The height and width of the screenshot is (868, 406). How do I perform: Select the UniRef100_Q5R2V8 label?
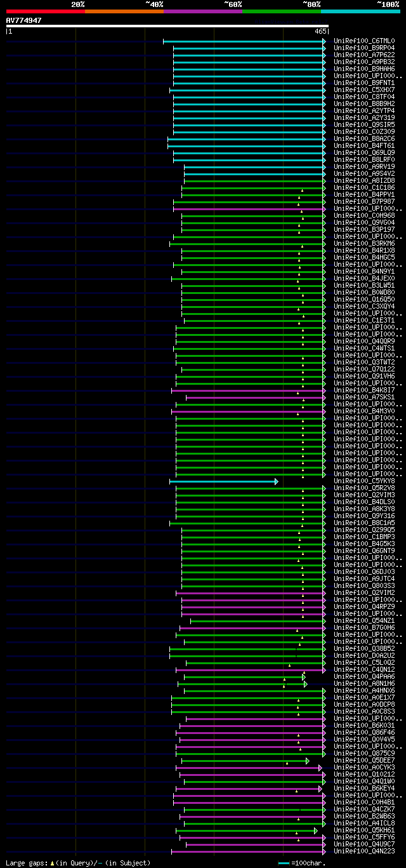364,488
